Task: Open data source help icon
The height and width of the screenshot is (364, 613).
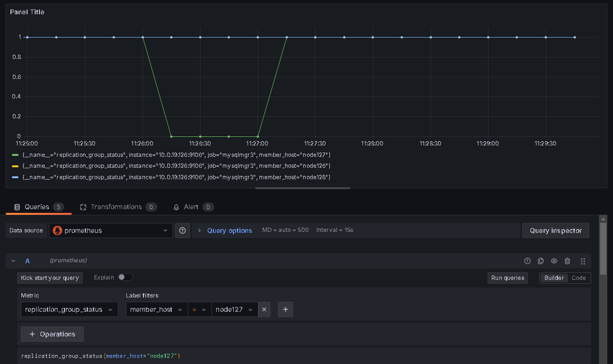Action: (x=182, y=230)
